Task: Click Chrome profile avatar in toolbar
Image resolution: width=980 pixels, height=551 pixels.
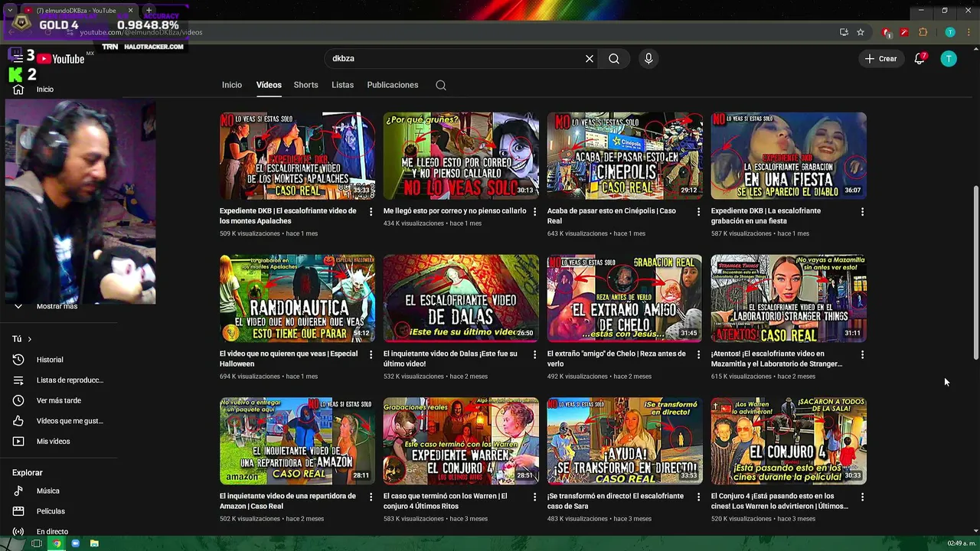Action: point(950,32)
